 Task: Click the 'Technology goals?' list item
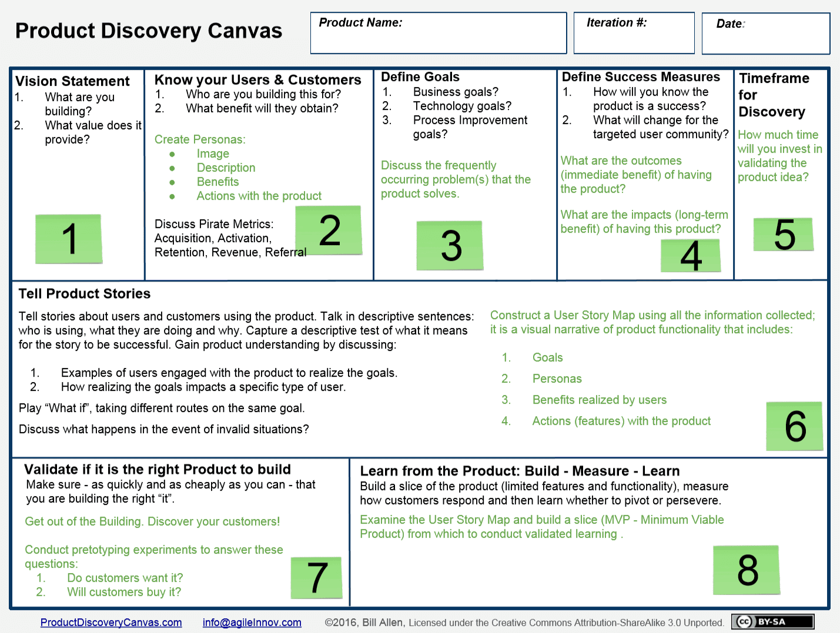point(462,106)
